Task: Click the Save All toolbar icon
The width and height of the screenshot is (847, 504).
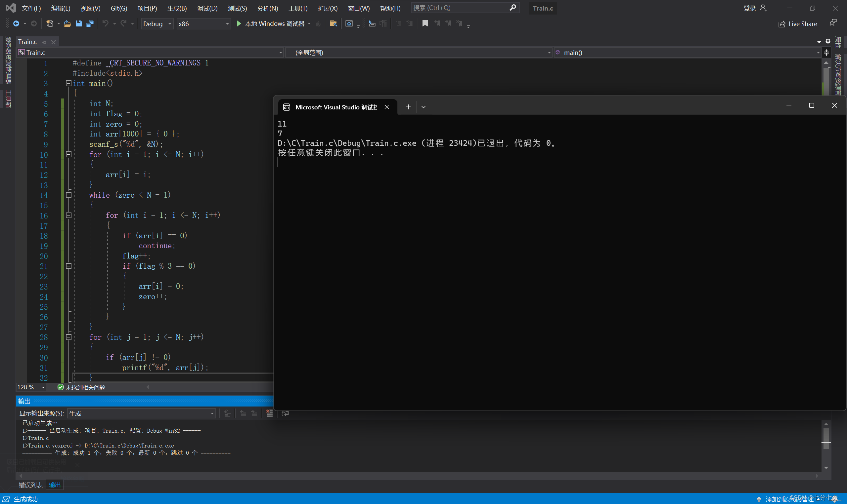Action: [x=90, y=23]
